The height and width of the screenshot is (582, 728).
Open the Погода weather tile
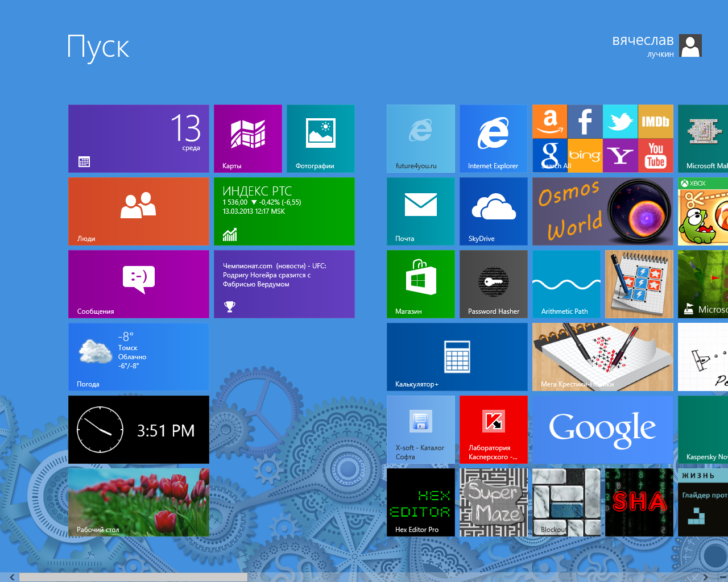pos(139,357)
